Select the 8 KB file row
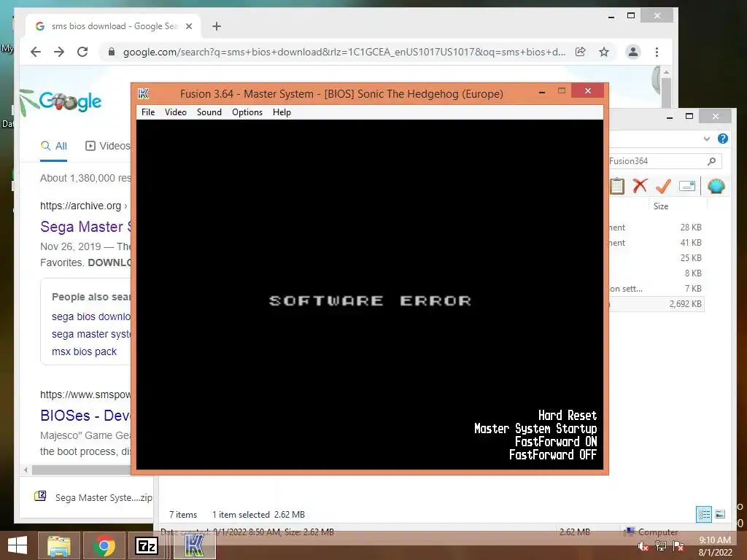The height and width of the screenshot is (560, 747). [656, 273]
